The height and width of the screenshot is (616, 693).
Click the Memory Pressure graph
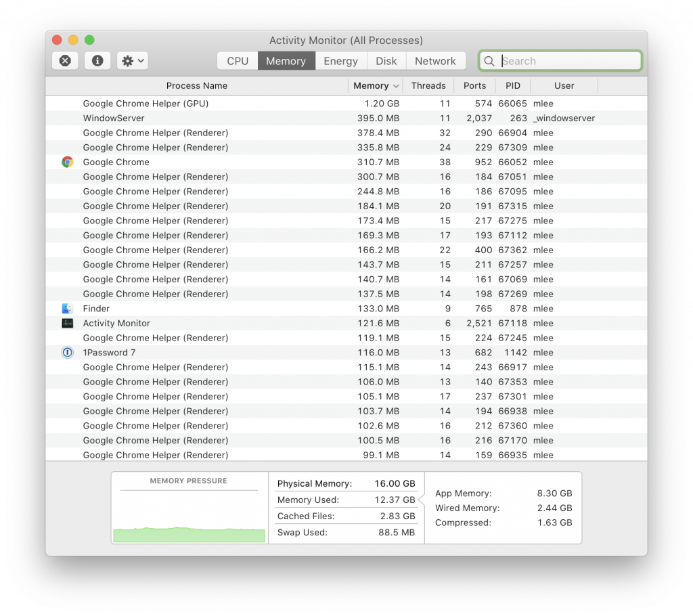pyautogui.click(x=189, y=516)
